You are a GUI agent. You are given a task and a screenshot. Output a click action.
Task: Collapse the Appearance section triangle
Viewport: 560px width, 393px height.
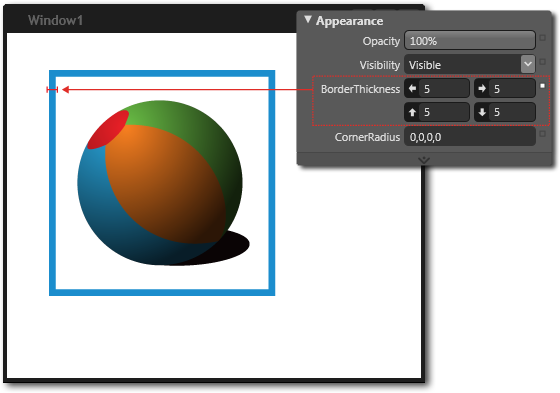308,20
